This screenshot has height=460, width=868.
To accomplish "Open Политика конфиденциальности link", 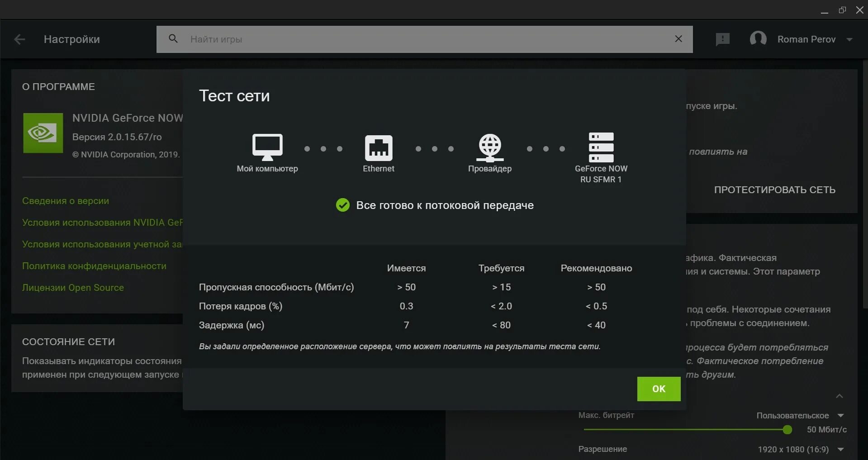I will tap(94, 266).
